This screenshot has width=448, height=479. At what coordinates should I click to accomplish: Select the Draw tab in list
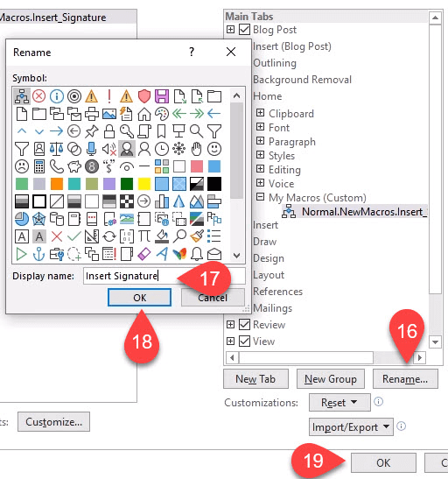[x=264, y=242]
